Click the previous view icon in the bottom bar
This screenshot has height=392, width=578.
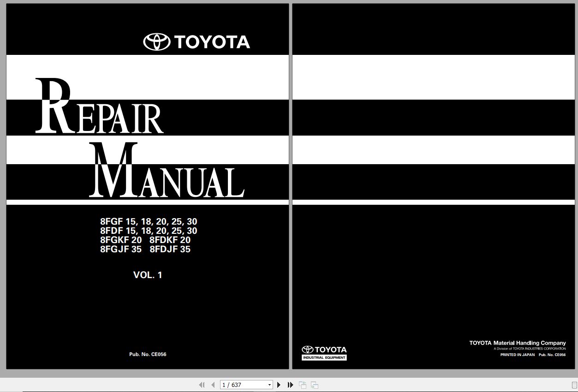303,385
